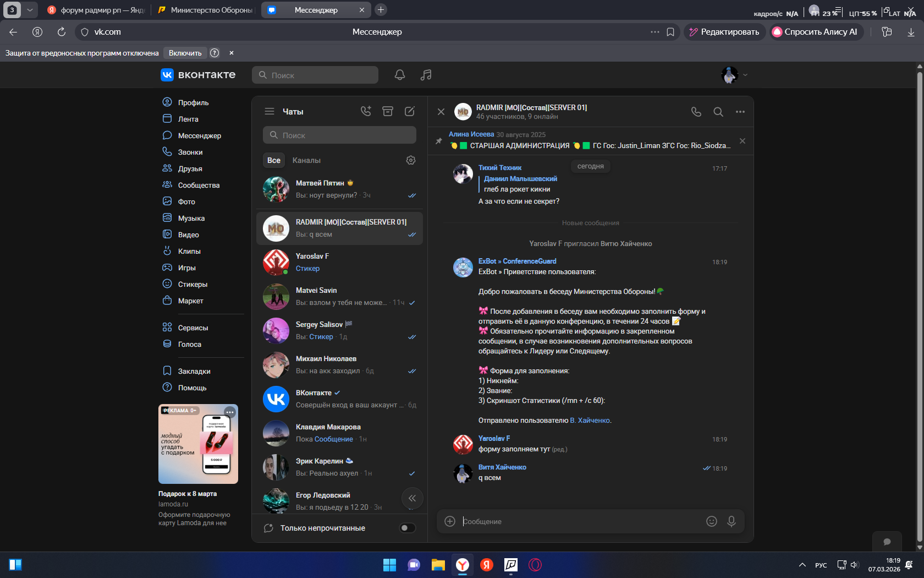Switch to the Каналы tab
This screenshot has width=924, height=578.
[x=306, y=160]
